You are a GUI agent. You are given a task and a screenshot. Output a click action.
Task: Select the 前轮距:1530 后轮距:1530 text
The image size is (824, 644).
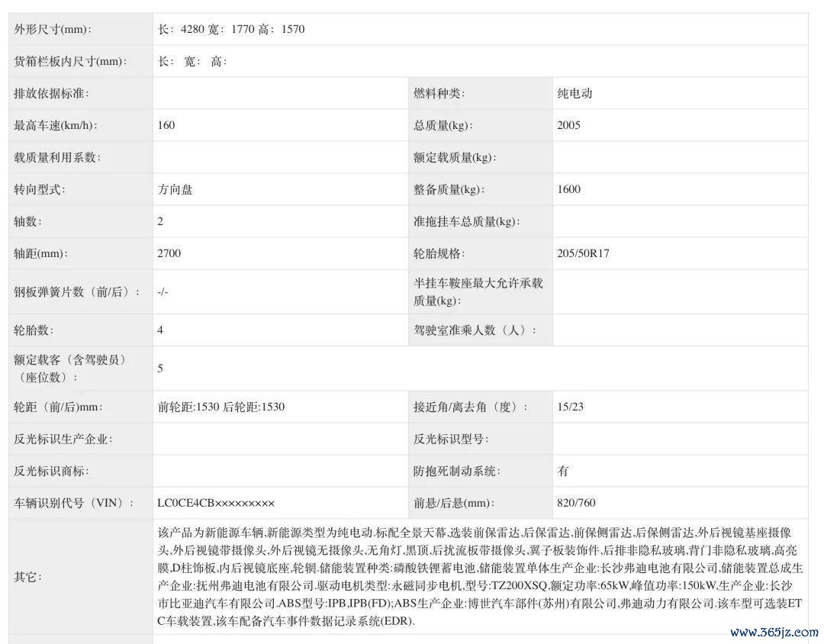[x=221, y=407]
